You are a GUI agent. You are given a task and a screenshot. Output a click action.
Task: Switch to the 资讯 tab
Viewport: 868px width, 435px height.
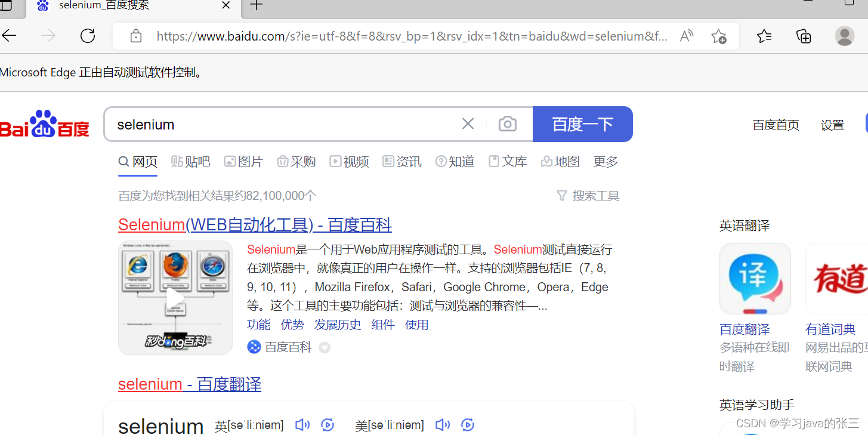402,162
